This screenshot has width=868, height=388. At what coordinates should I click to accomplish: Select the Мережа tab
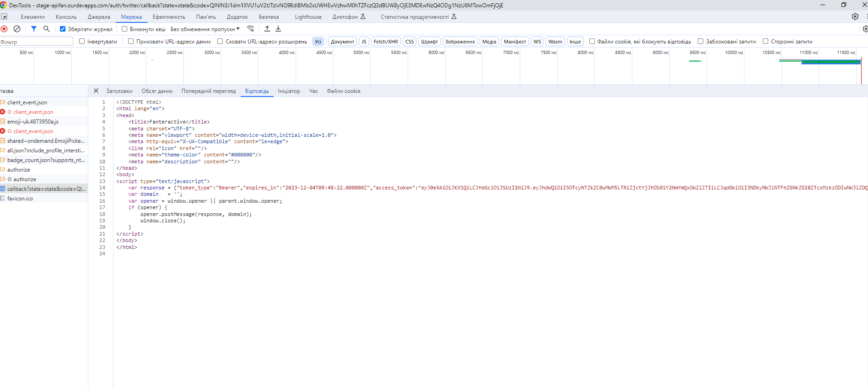click(131, 17)
